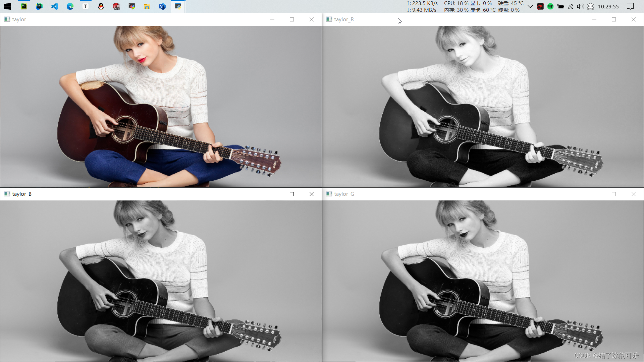Viewport: 644px width, 362px height.
Task: Open the taylor_G window system menu icon
Action: point(329,194)
